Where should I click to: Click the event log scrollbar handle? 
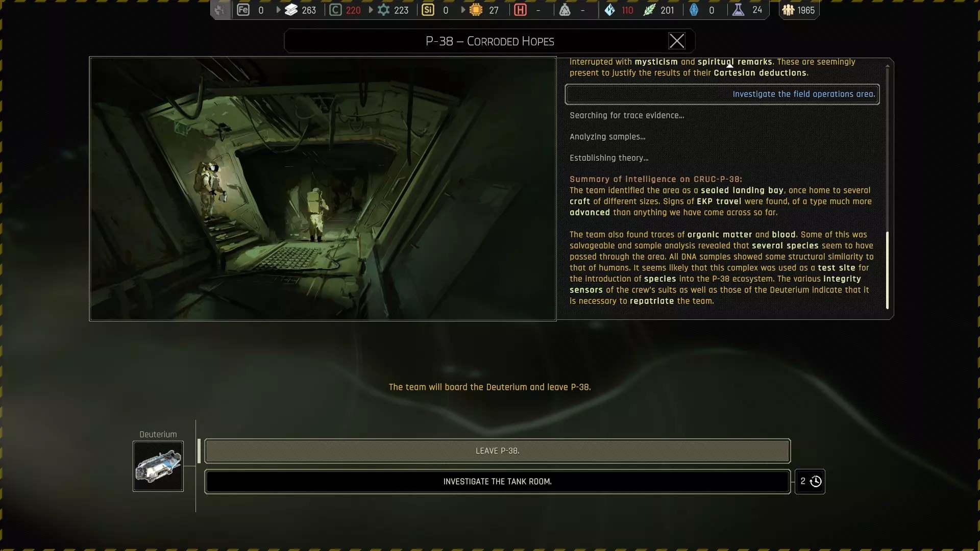[887, 270]
